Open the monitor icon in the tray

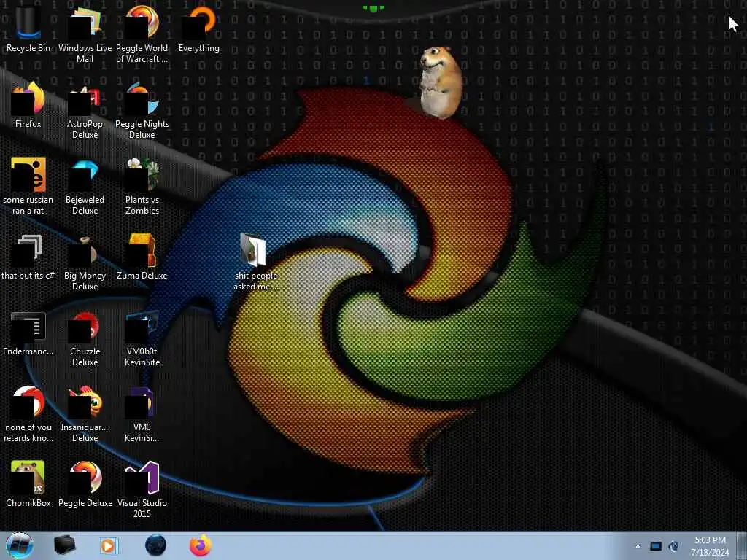click(656, 546)
